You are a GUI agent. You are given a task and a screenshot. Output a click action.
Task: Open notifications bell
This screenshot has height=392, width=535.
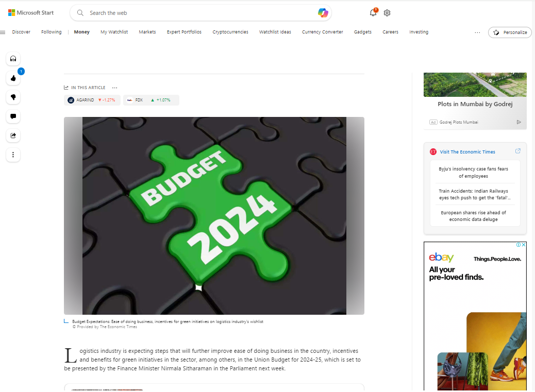[x=373, y=12]
